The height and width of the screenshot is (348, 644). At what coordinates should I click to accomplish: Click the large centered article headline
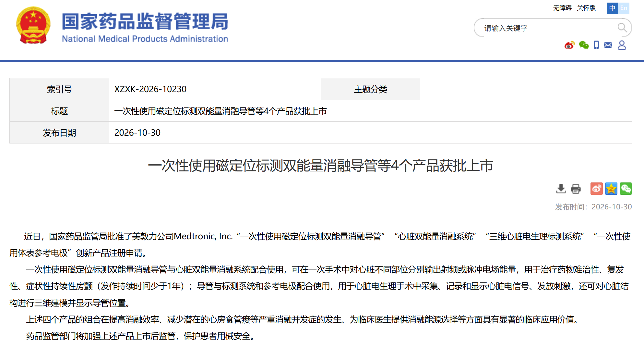click(x=320, y=166)
